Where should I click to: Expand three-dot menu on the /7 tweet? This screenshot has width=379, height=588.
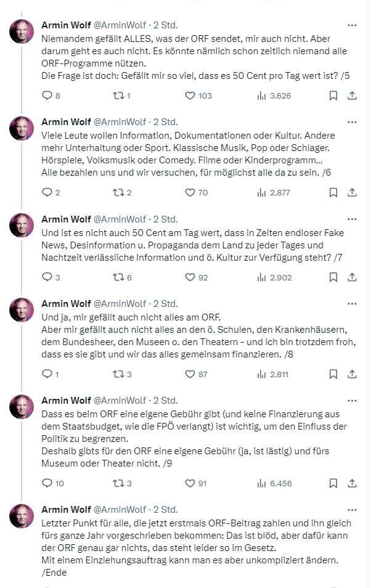352,219
